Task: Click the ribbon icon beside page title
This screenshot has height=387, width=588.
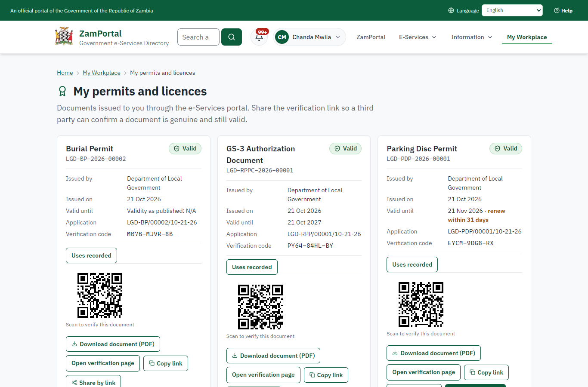Action: click(62, 91)
